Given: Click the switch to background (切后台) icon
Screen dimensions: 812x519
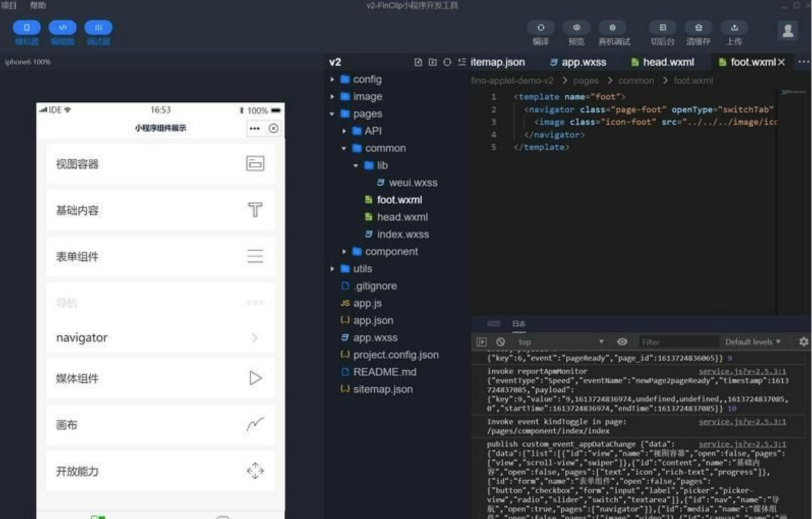Looking at the screenshot, I should click(x=662, y=27).
